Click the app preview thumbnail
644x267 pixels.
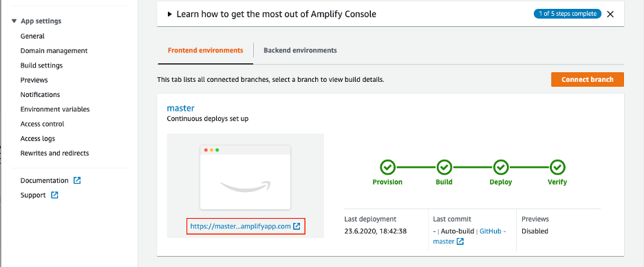245,178
